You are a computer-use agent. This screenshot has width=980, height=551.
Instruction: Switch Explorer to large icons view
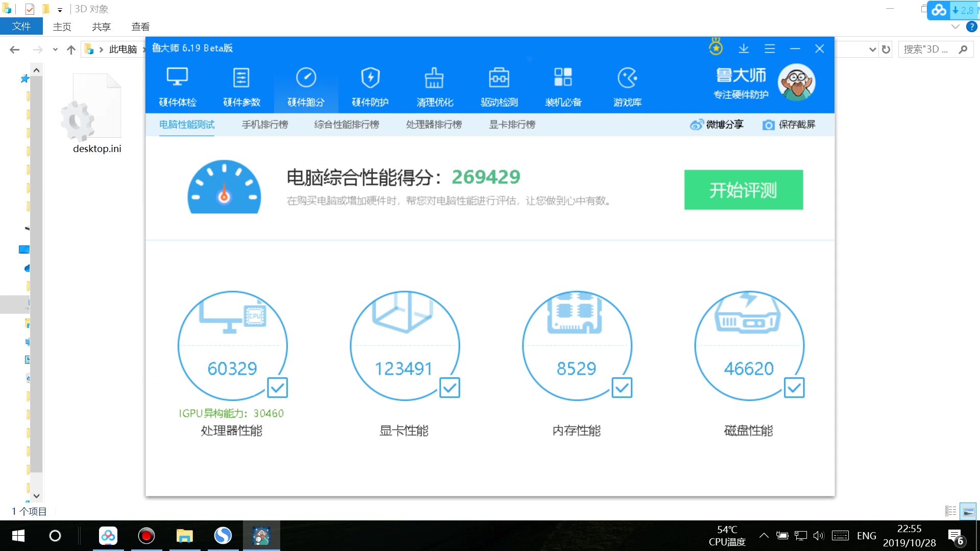point(968,511)
